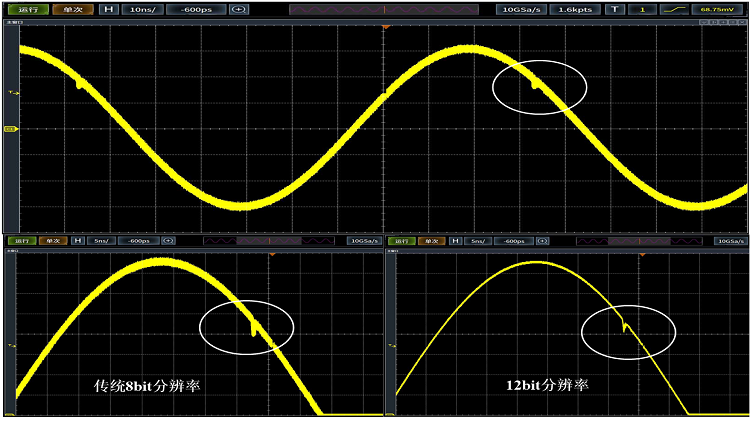750x421 pixels.
Task: Open the -600ps delay setting in top toolbar
Action: coord(198,9)
